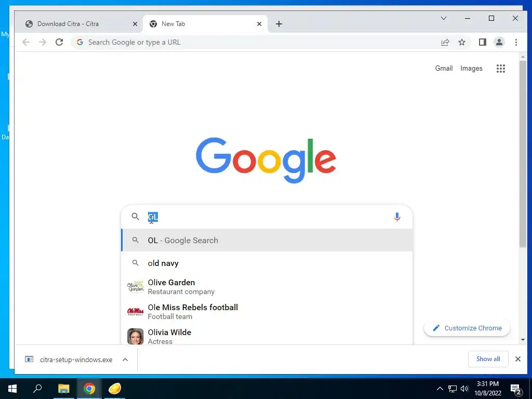Switch to the Download Citra - Citra tab

[x=79, y=24]
